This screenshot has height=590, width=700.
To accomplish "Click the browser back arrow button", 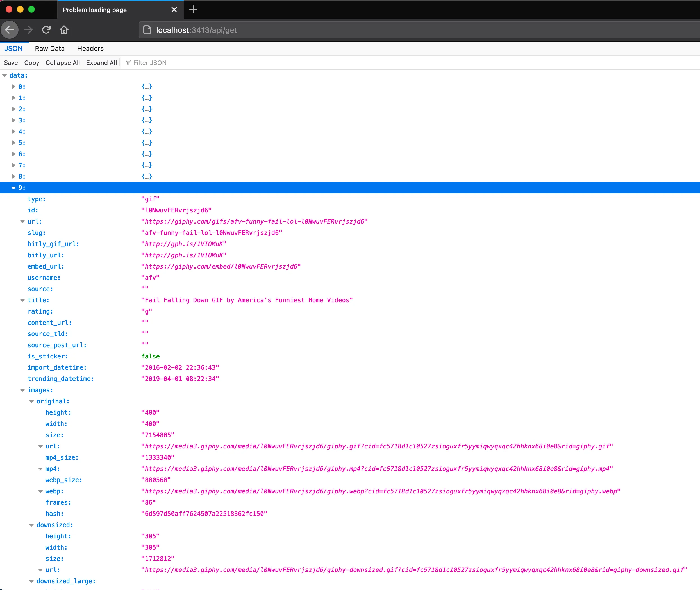I will click(10, 30).
